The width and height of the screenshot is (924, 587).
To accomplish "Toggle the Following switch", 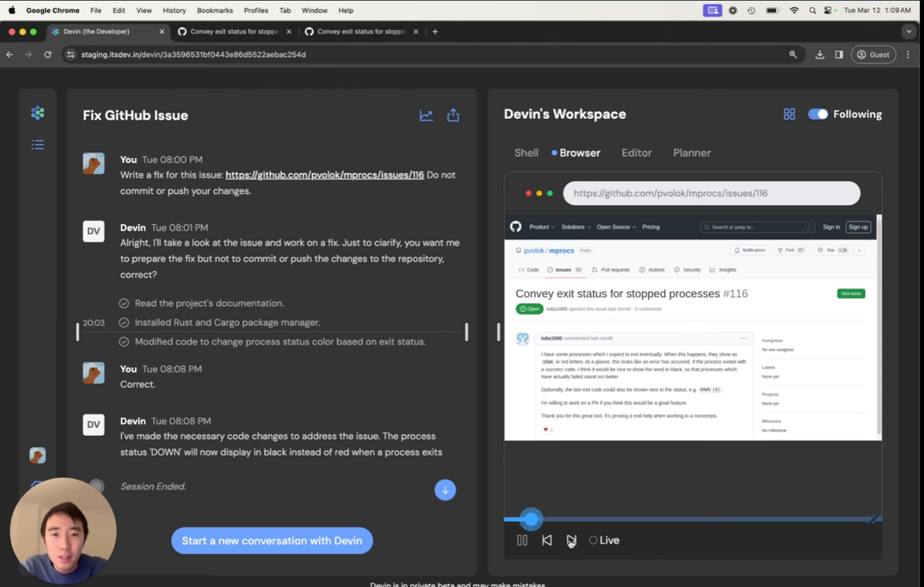I will [x=818, y=114].
